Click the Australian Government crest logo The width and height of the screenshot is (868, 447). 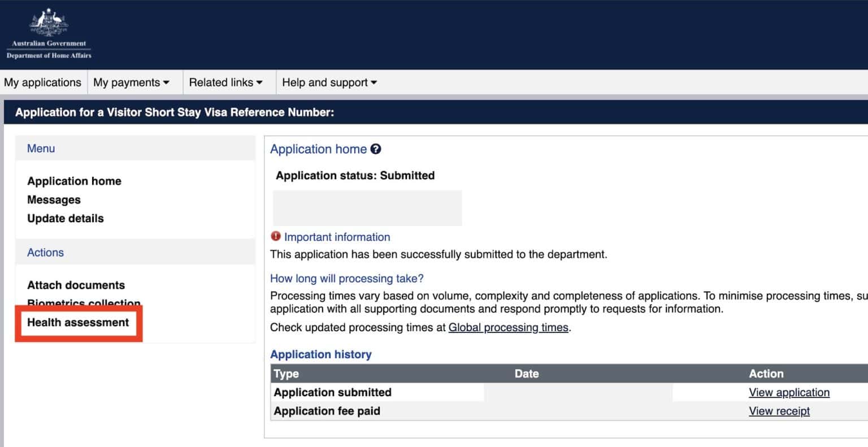49,23
